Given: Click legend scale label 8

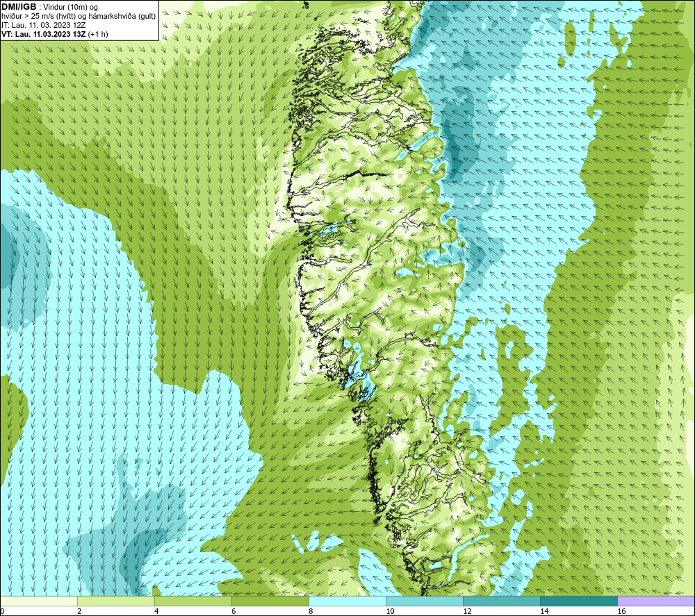Looking at the screenshot, I should pos(311,611).
